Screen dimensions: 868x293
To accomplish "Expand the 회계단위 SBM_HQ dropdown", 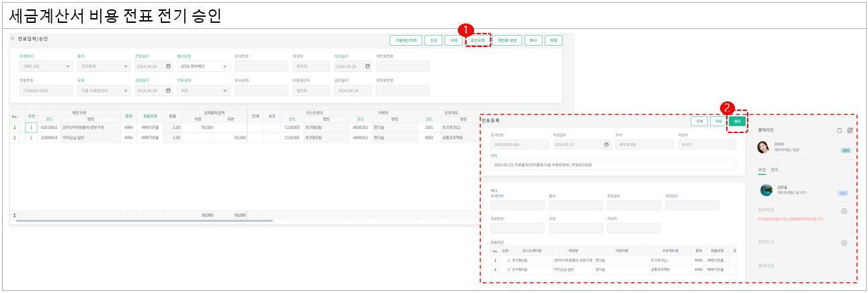I will pyautogui.click(x=69, y=67).
